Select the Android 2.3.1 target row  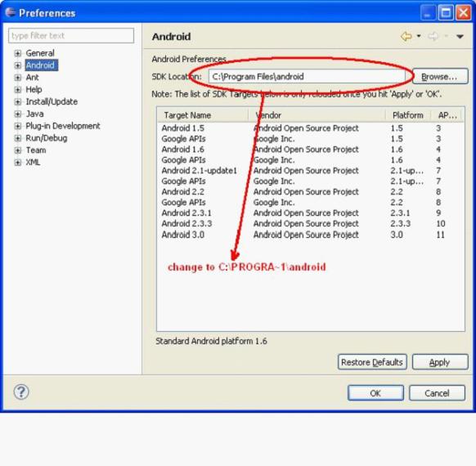311,213
